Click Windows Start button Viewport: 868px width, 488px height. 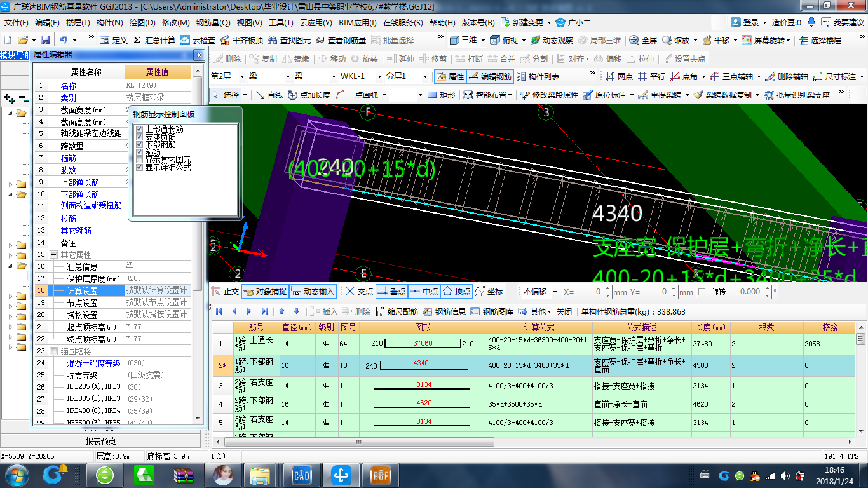coord(15,474)
